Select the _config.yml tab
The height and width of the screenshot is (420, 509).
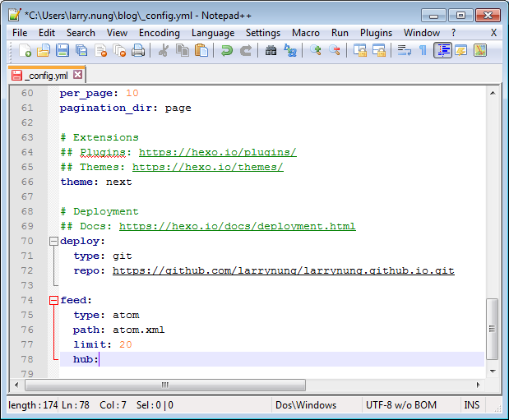(x=46, y=76)
